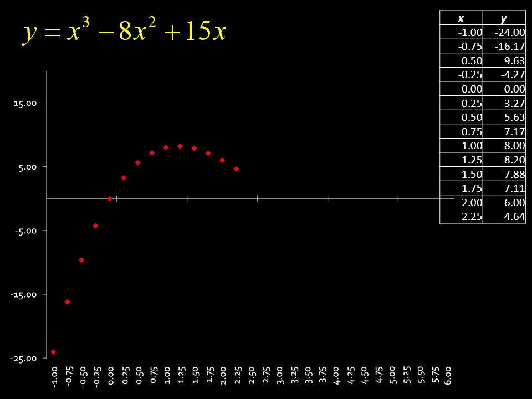
Task: Select the -15.00 label on the vertical axis
Action: 23,294
